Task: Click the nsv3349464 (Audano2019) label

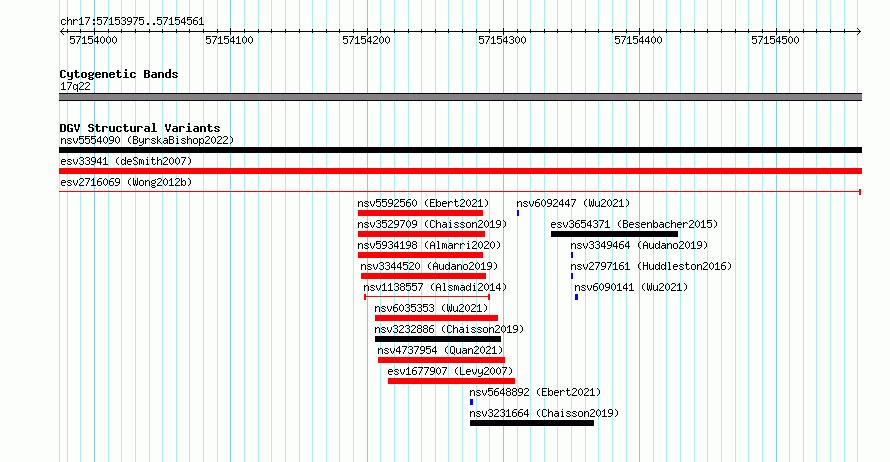Action: coord(639,245)
